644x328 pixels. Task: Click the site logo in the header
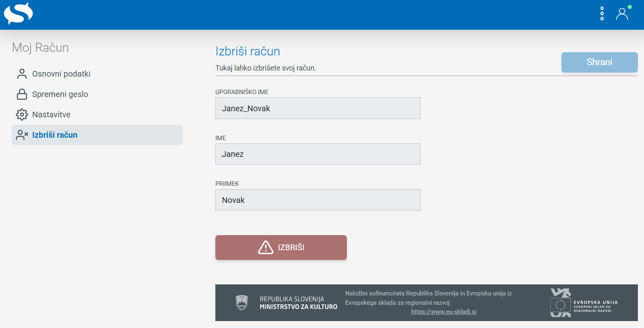[18, 13]
